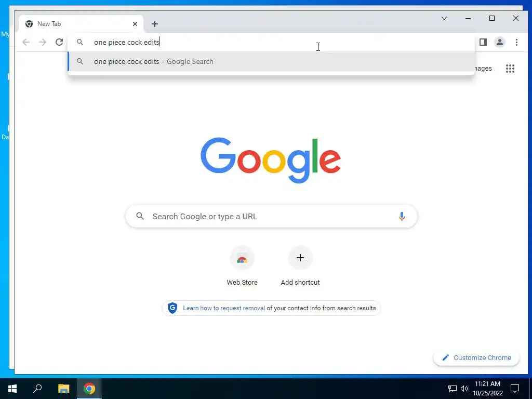Open Windows taskbar search
This screenshot has width=532, height=399.
coord(37,389)
